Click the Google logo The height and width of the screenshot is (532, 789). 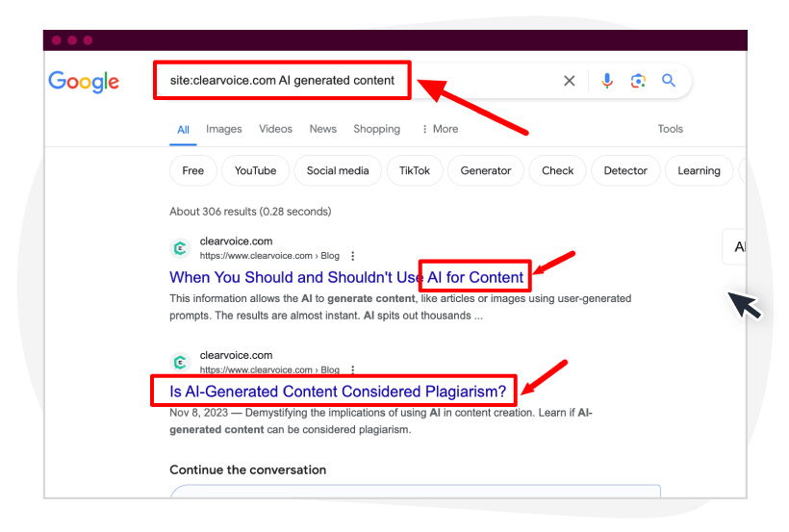tap(84, 82)
